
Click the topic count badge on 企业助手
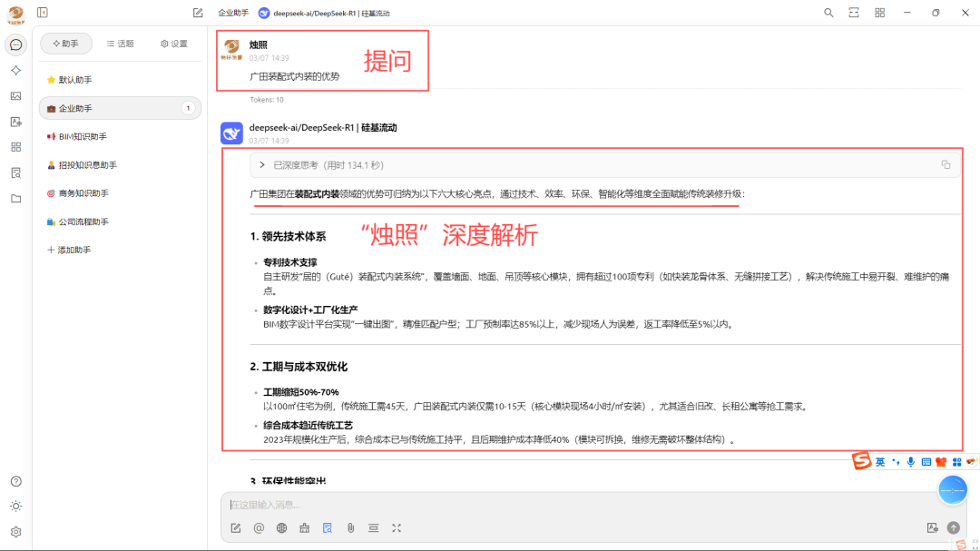pyautogui.click(x=188, y=108)
